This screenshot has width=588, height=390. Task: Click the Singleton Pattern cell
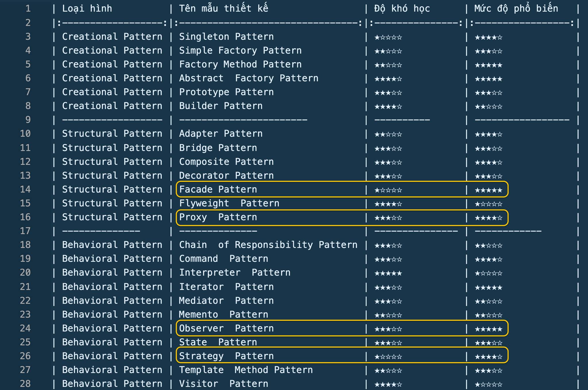point(226,37)
